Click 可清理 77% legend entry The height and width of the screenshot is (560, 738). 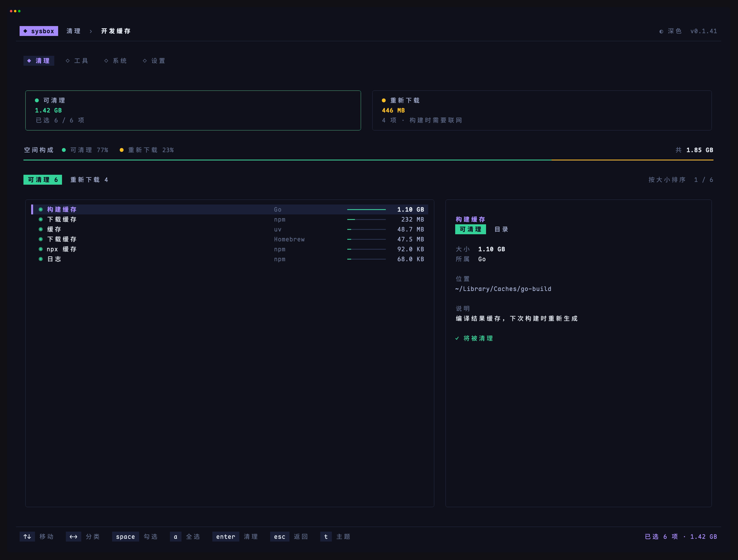point(85,150)
